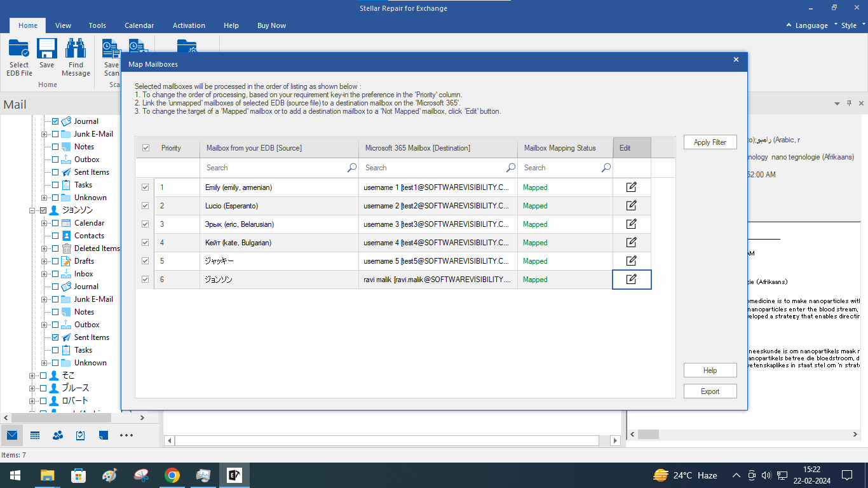Expand the ブルース mailbox tree node
The width and height of the screenshot is (868, 488).
pyautogui.click(x=32, y=388)
